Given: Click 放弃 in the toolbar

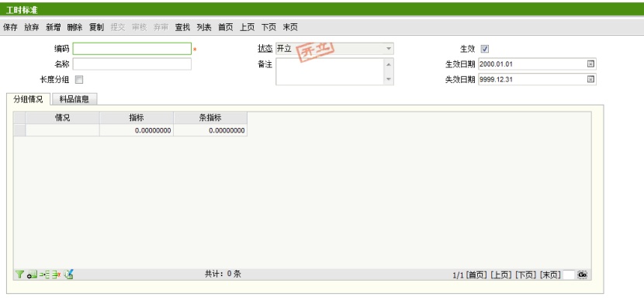Looking at the screenshot, I should pyautogui.click(x=32, y=27).
